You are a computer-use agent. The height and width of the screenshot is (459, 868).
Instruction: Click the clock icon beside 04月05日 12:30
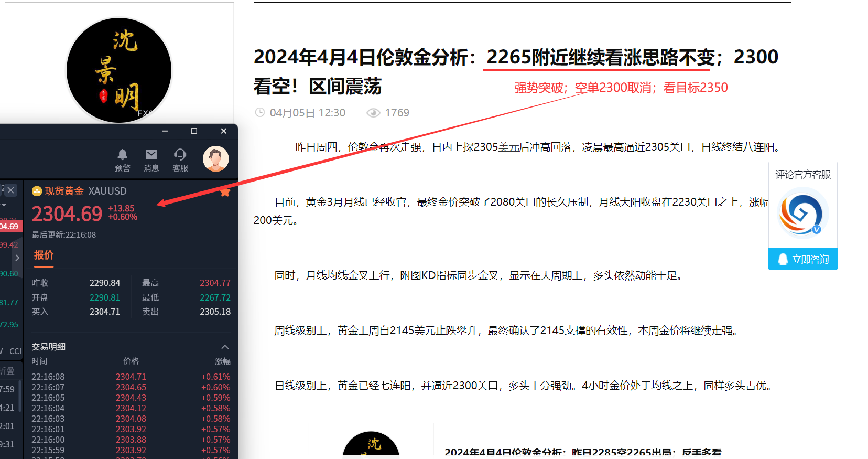click(259, 112)
